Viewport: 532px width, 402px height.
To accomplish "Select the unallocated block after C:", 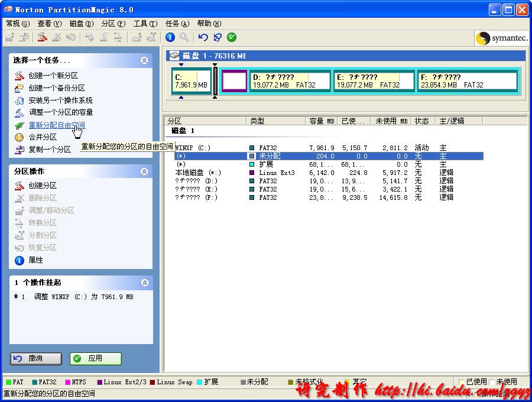I will click(215, 81).
